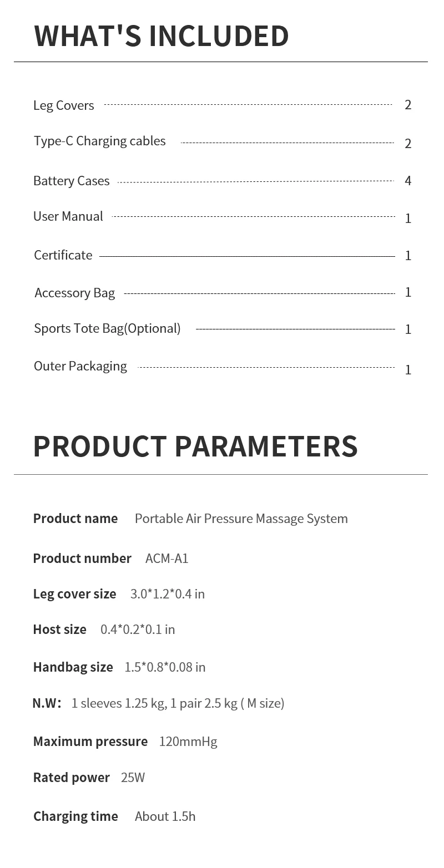
Task: Click the Outer Packaging label
Action: (x=80, y=366)
